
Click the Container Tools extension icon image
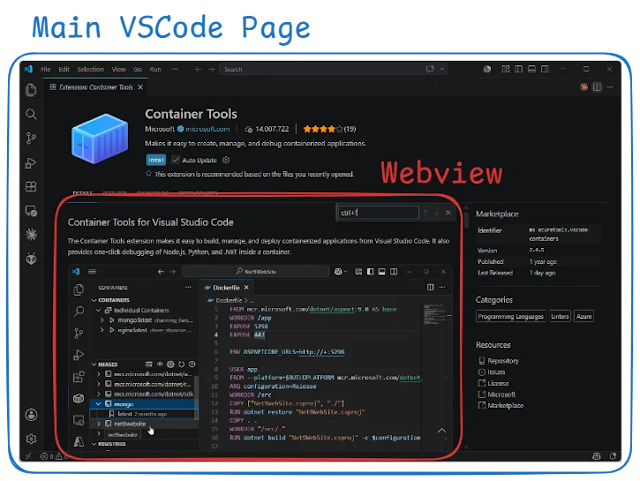point(99,139)
